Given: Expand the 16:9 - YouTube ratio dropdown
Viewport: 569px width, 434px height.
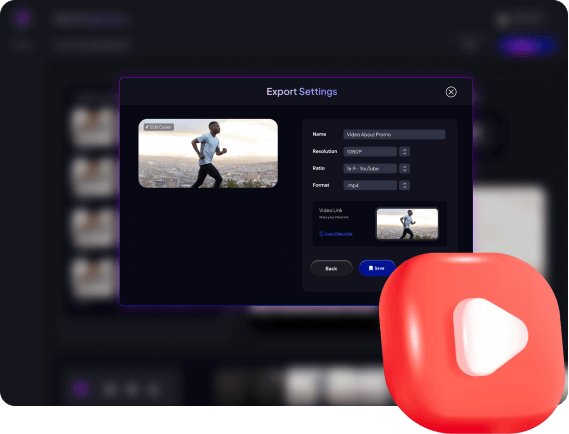Looking at the screenshot, I should (x=370, y=168).
